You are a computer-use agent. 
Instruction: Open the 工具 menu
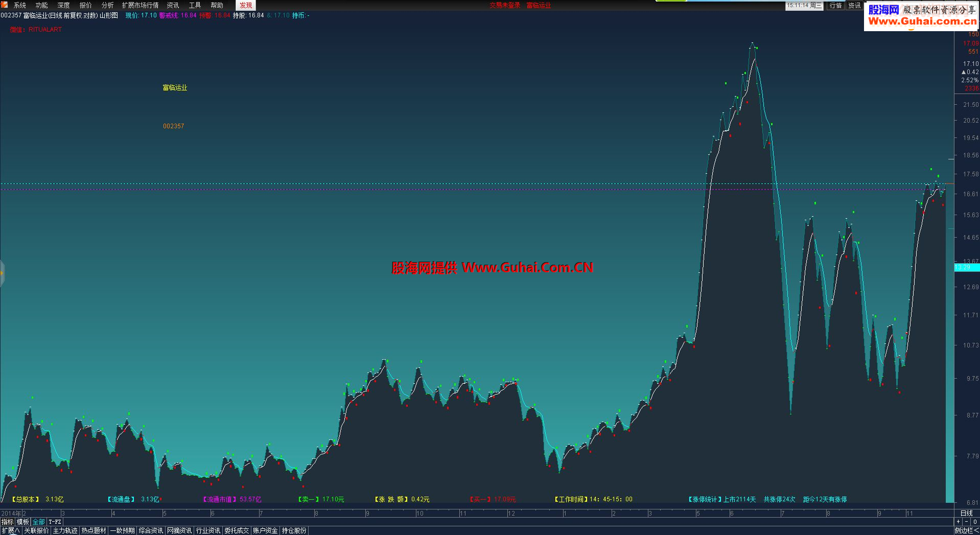point(195,5)
